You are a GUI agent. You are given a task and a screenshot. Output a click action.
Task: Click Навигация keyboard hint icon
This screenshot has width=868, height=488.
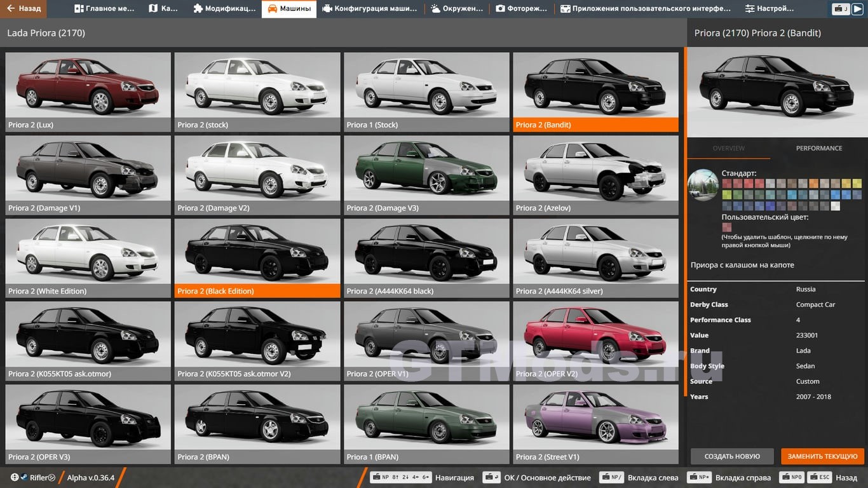(x=401, y=477)
